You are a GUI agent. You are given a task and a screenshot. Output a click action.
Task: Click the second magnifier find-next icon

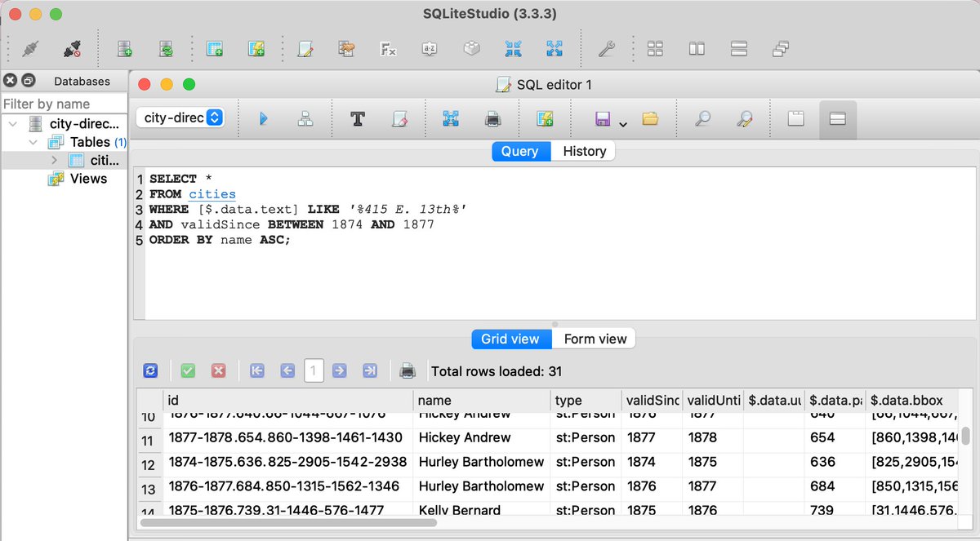click(x=744, y=119)
